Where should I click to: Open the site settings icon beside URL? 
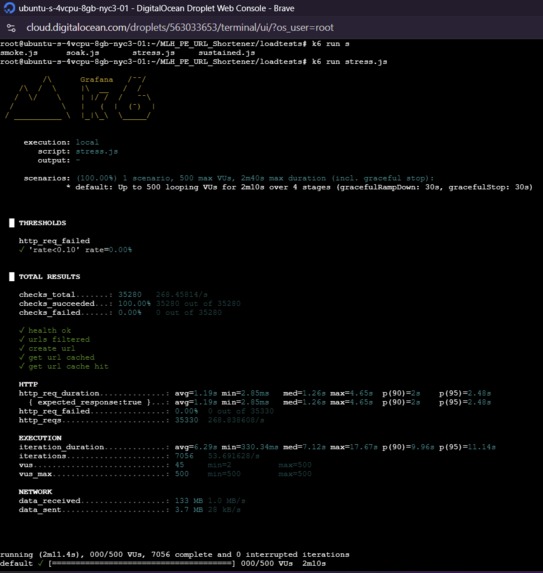coord(11,28)
